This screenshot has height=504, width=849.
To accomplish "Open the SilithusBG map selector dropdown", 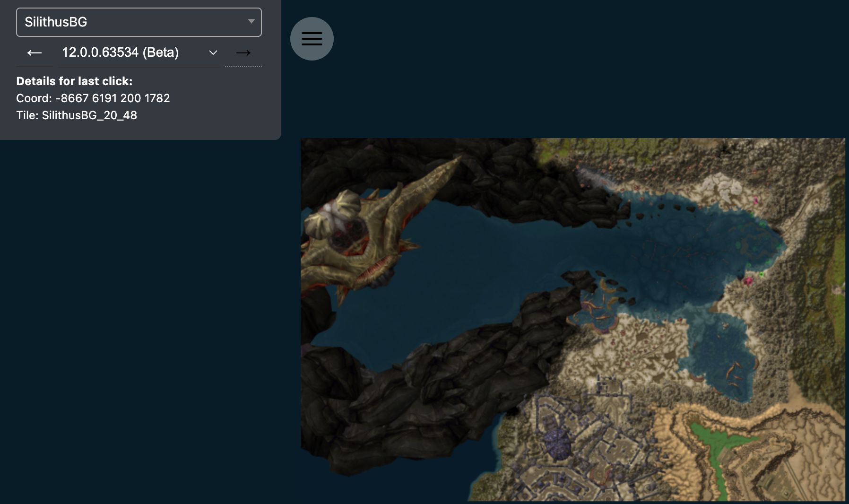I will [x=139, y=22].
